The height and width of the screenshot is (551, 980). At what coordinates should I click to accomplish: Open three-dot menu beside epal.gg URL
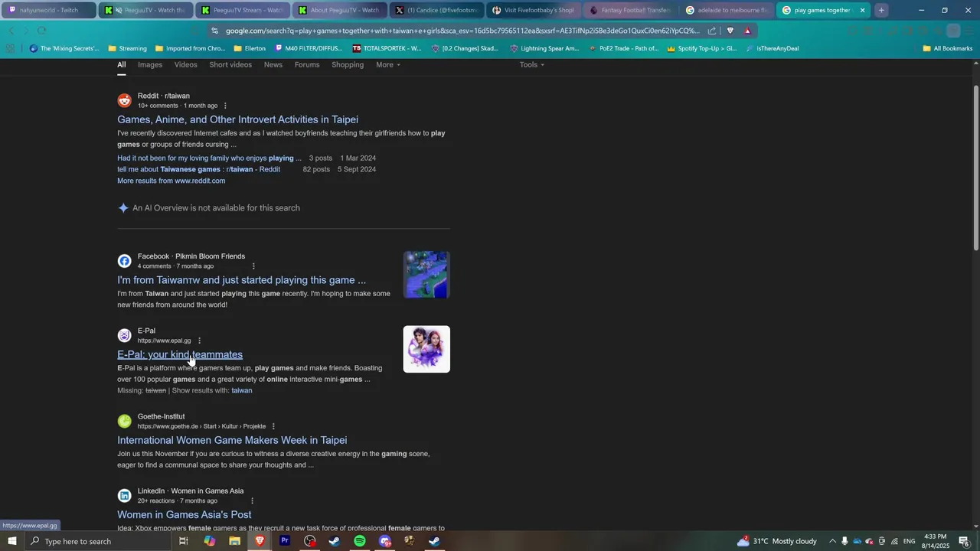coord(199,341)
